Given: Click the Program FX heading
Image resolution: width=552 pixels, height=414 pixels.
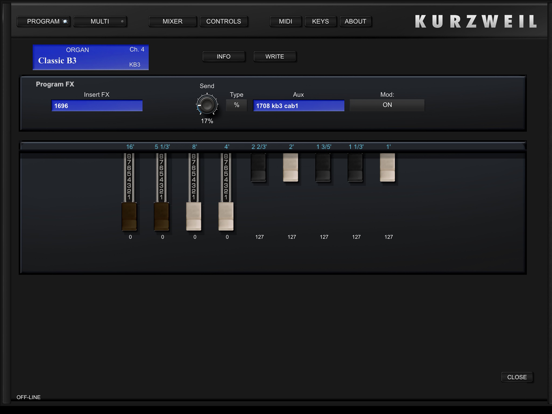Looking at the screenshot, I should click(x=55, y=84).
